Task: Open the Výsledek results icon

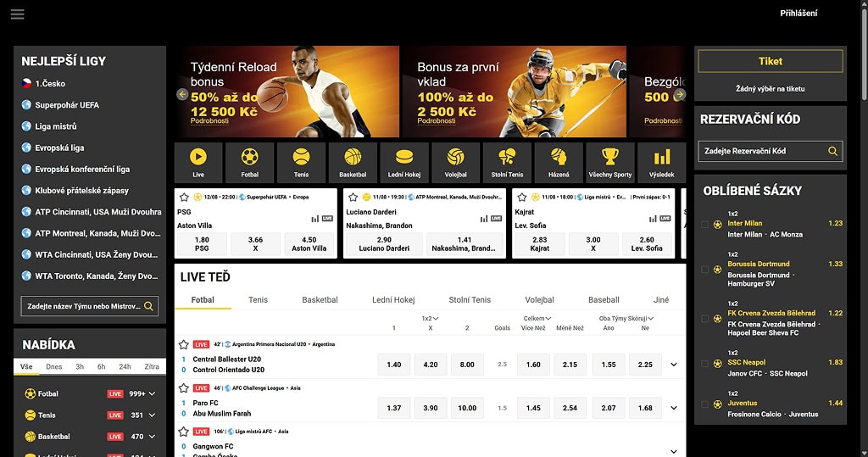Action: [x=661, y=162]
